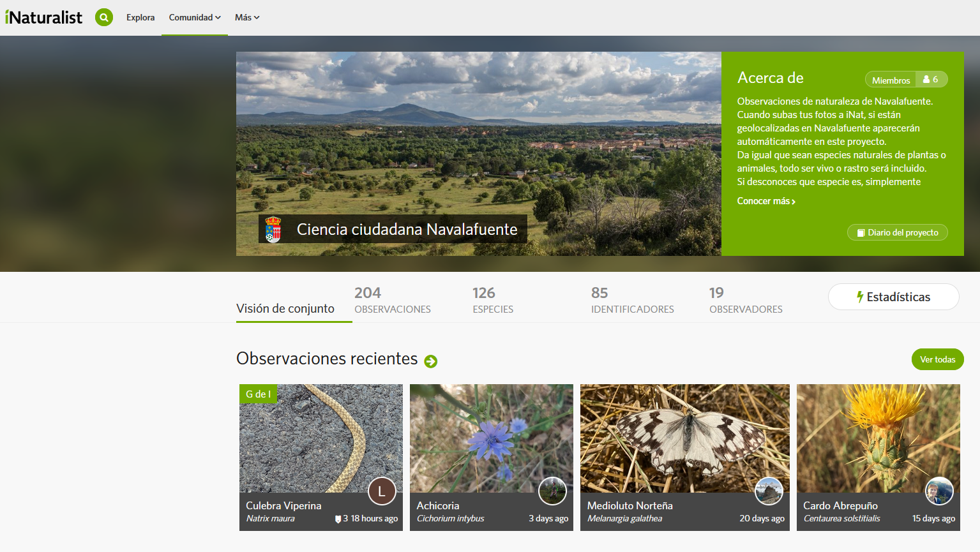980x552 pixels.
Task: Open the Explora menu item
Action: point(140,17)
